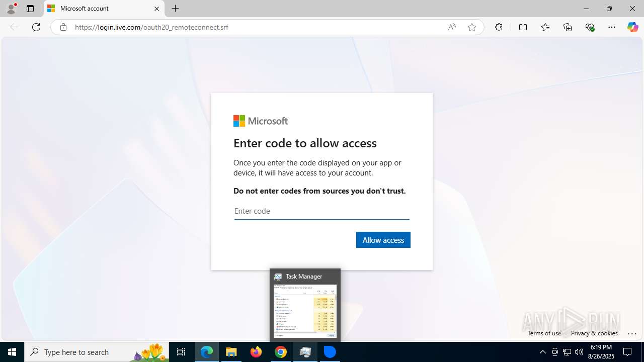Turn on Read aloud icon

[452, 27]
